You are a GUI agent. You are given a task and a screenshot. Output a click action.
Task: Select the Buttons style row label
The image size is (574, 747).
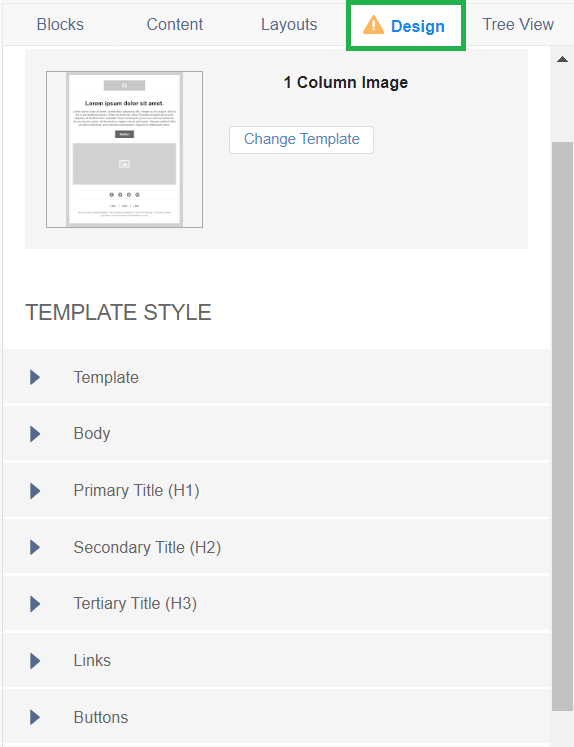[101, 717]
